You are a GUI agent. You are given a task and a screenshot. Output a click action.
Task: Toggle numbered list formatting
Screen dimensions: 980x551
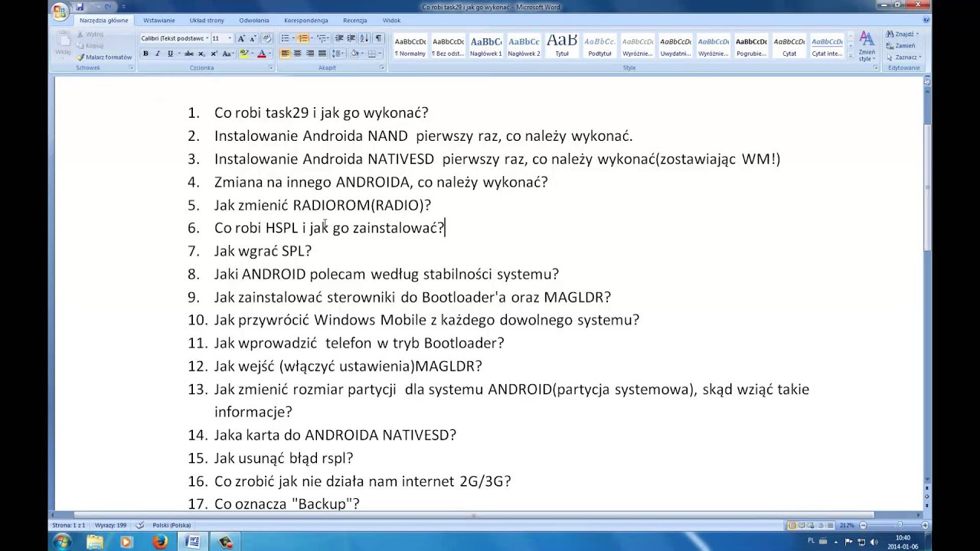[x=303, y=38]
